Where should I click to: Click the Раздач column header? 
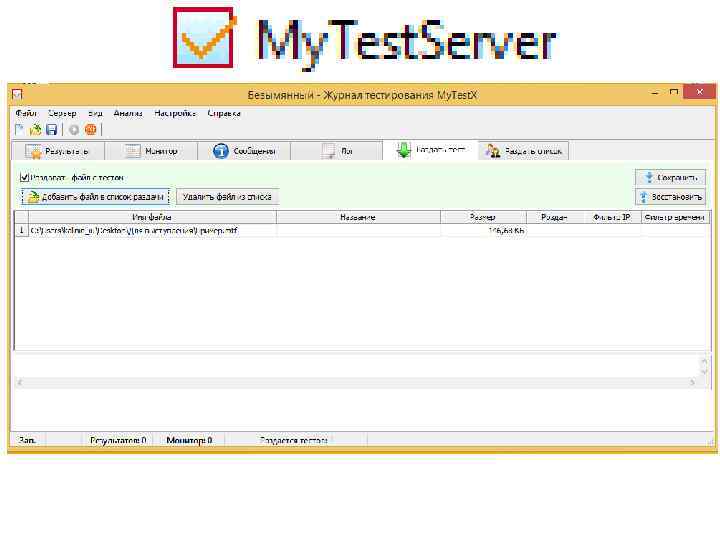coord(555,217)
